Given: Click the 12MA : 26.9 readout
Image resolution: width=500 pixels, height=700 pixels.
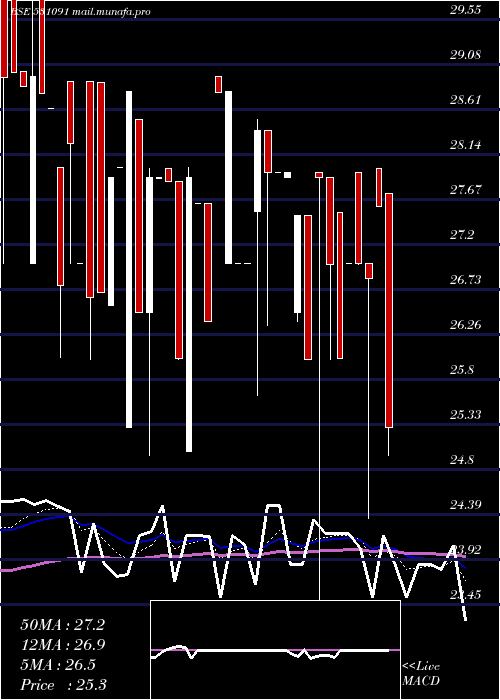Looking at the screenshot, I should click(x=62, y=645).
